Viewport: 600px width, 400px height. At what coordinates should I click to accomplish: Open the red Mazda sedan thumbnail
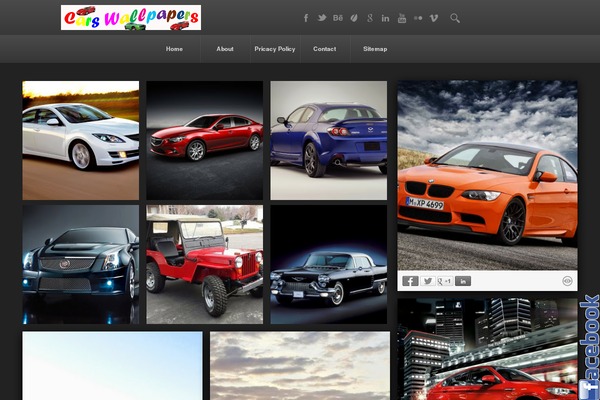tap(205, 140)
